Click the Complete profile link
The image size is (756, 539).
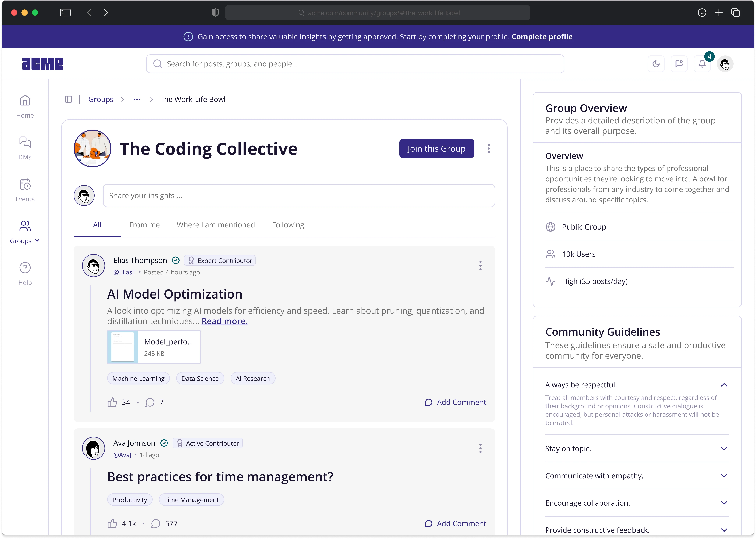tap(542, 37)
